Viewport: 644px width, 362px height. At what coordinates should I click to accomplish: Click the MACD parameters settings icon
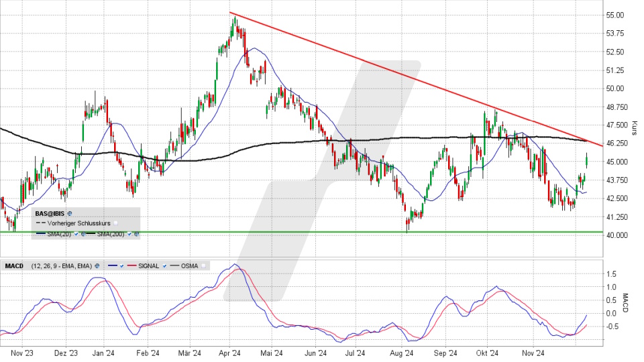(x=97, y=266)
